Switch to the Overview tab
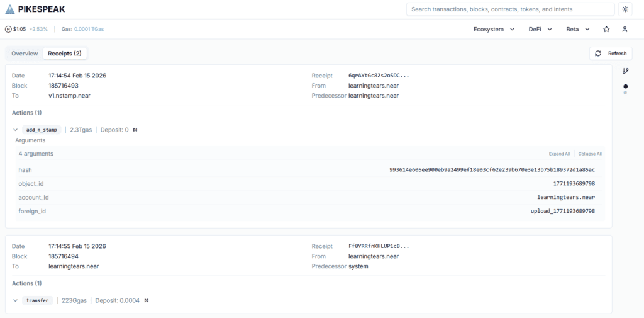The height and width of the screenshot is (318, 644). coord(25,54)
